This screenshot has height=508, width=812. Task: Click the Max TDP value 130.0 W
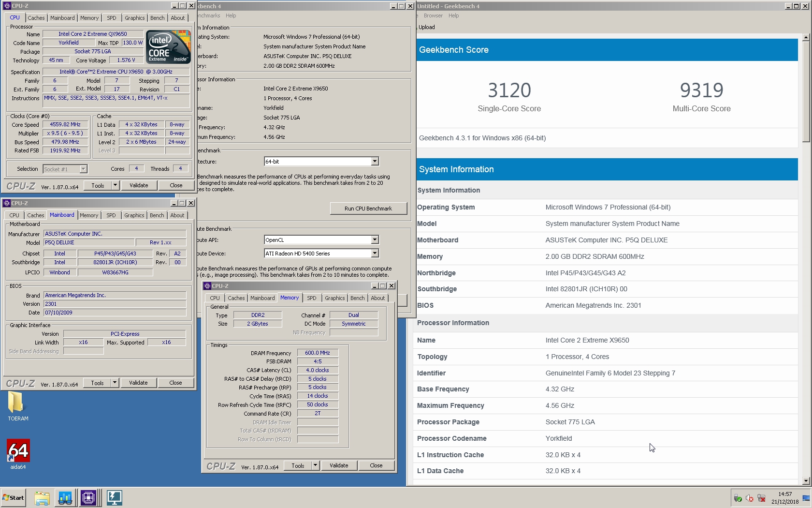point(132,43)
